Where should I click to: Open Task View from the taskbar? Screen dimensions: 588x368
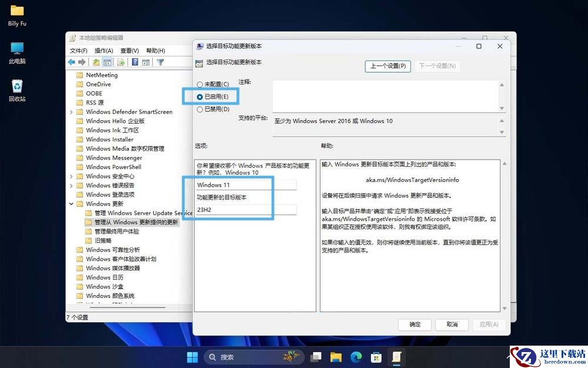[316, 357]
